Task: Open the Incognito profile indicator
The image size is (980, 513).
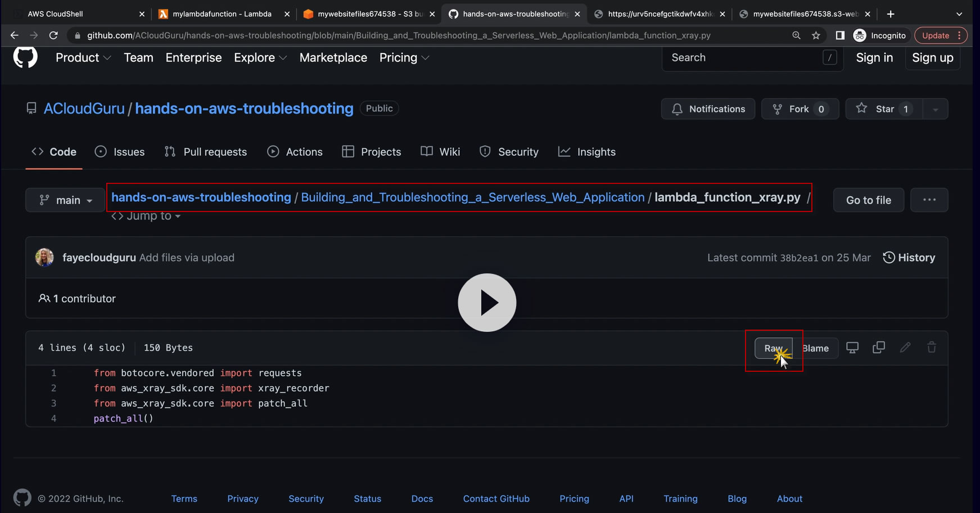Action: (x=880, y=35)
